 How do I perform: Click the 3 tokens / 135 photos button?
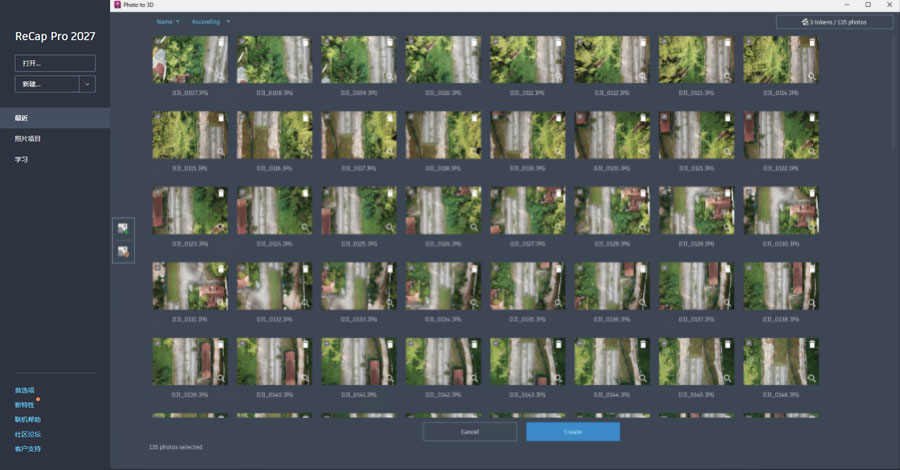coord(834,22)
